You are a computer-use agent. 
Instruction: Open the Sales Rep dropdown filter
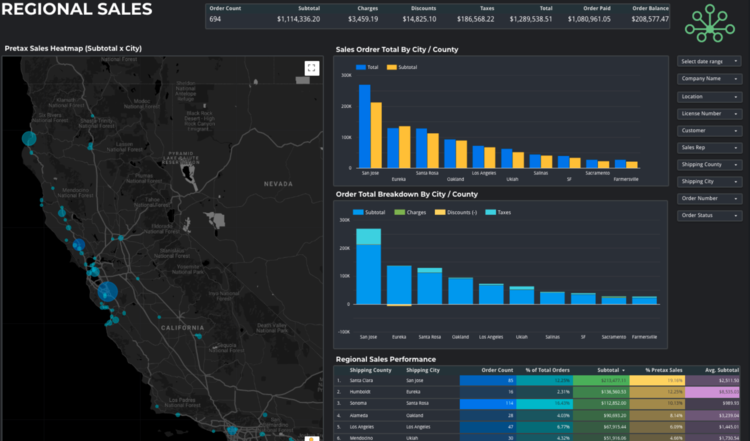click(709, 147)
